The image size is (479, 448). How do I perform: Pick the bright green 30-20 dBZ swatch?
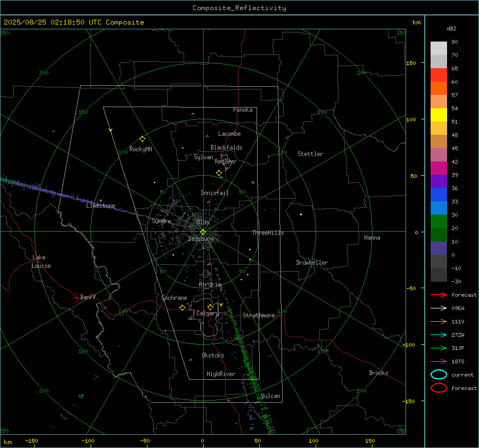tap(439, 221)
